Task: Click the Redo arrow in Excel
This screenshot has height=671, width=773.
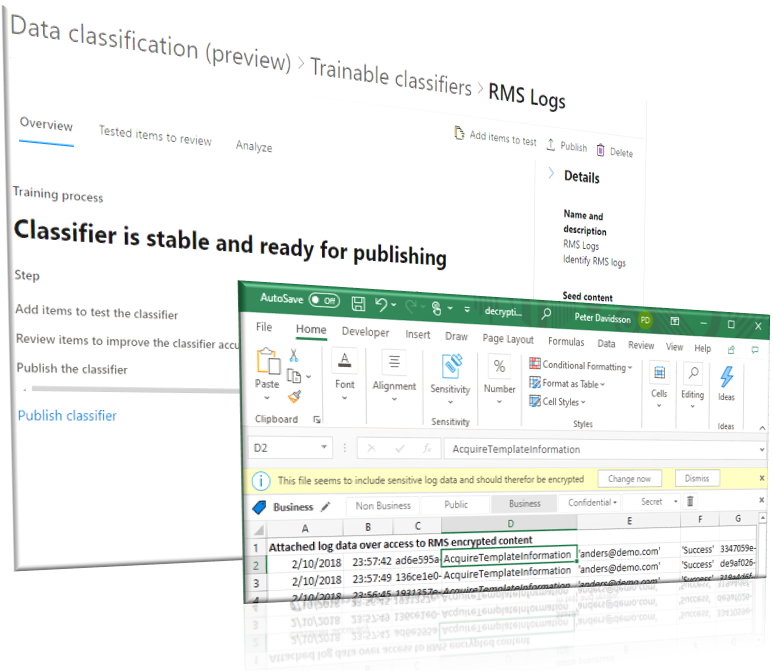Action: click(x=410, y=306)
